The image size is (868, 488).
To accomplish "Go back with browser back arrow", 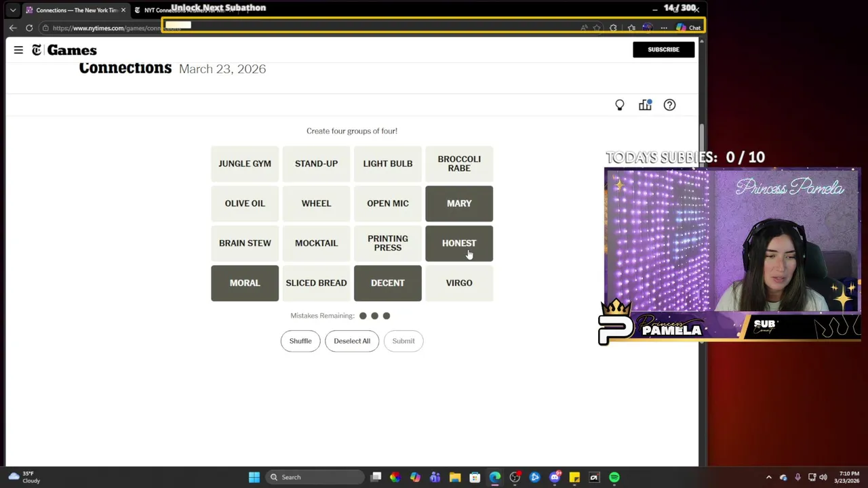I will click(x=12, y=28).
